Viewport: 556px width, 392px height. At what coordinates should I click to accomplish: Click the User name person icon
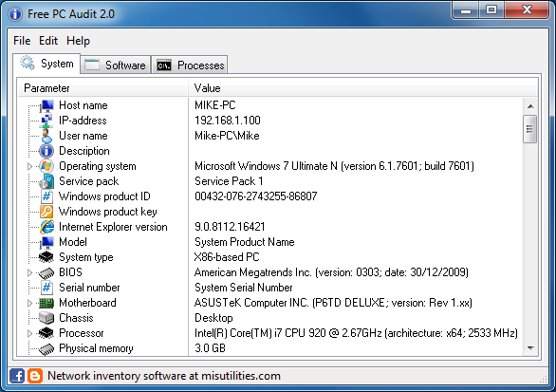click(x=46, y=136)
